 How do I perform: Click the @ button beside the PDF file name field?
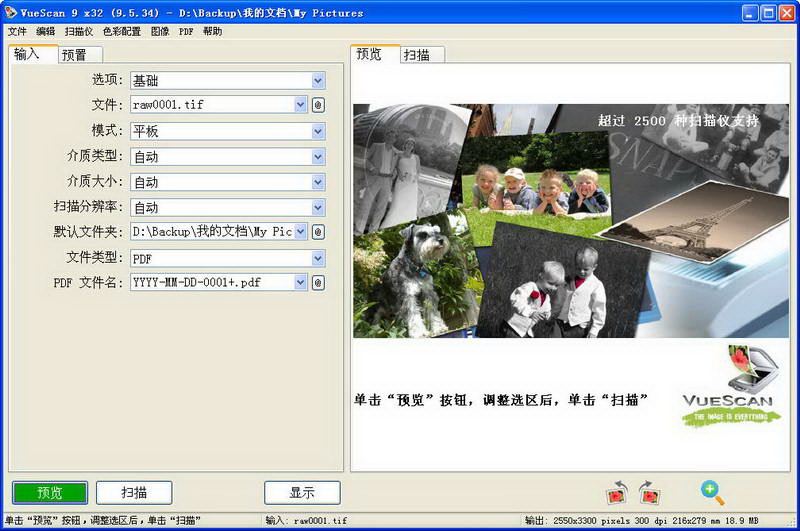coord(318,283)
